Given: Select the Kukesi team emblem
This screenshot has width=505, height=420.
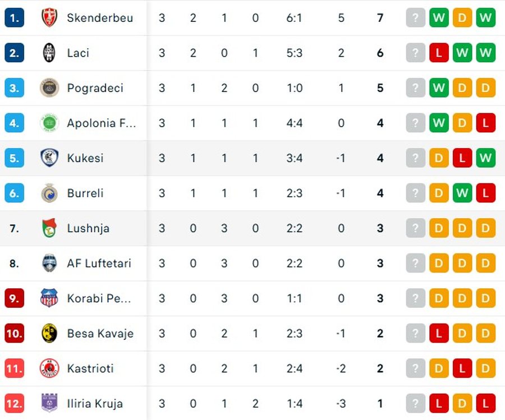Looking at the screenshot, I should coord(49,158).
